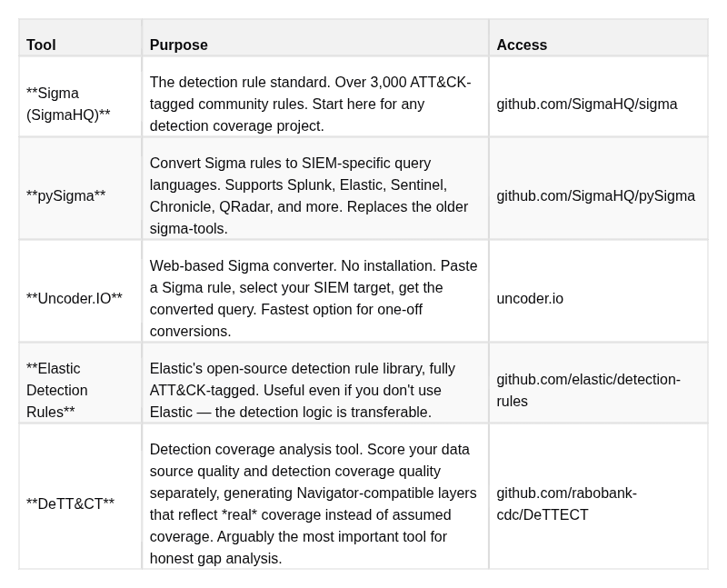Open the uncoder.io link
Screen dimensions: 727x588
(x=530, y=298)
